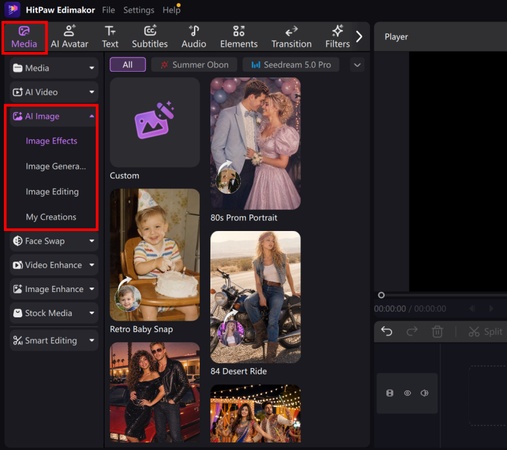Click the Player panel title

pos(396,37)
